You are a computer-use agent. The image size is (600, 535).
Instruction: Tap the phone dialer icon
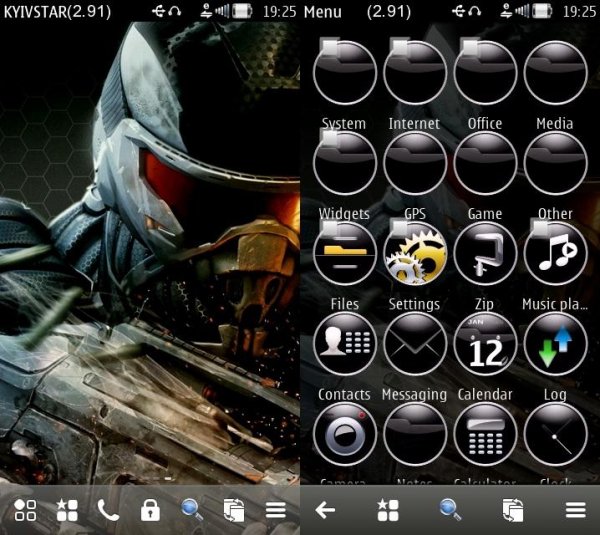pyautogui.click(x=108, y=510)
